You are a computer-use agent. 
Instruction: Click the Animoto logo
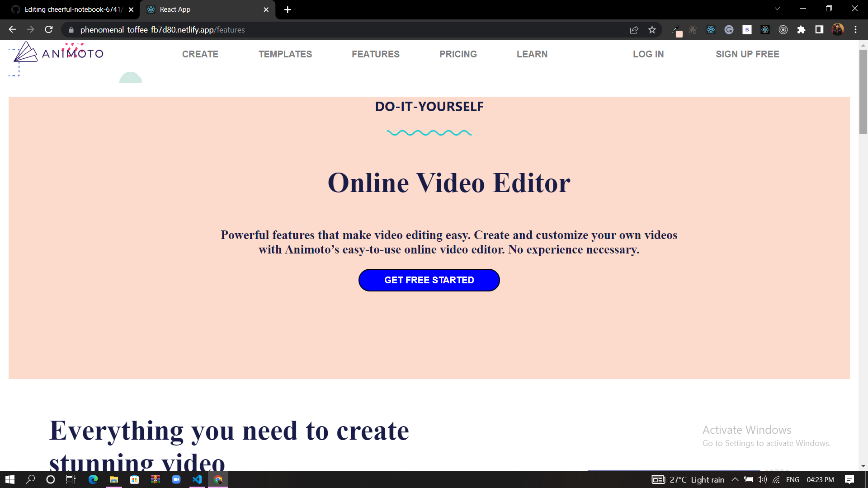(x=56, y=53)
